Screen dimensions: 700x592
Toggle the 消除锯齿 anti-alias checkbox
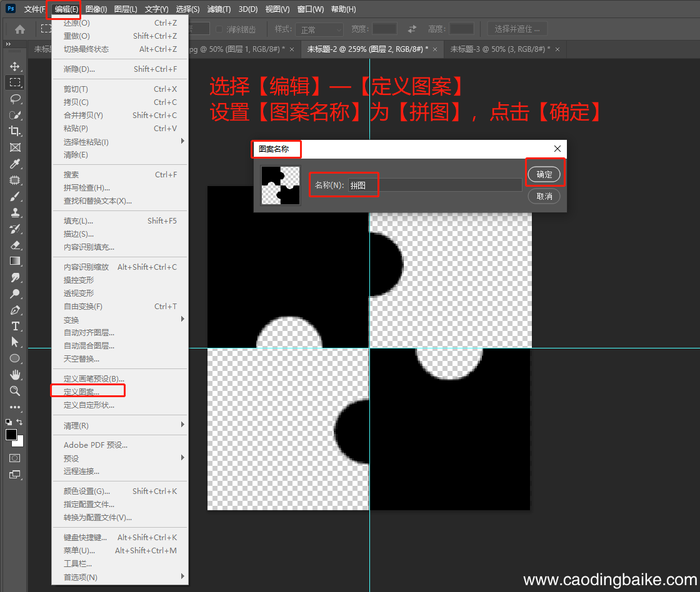tap(219, 29)
